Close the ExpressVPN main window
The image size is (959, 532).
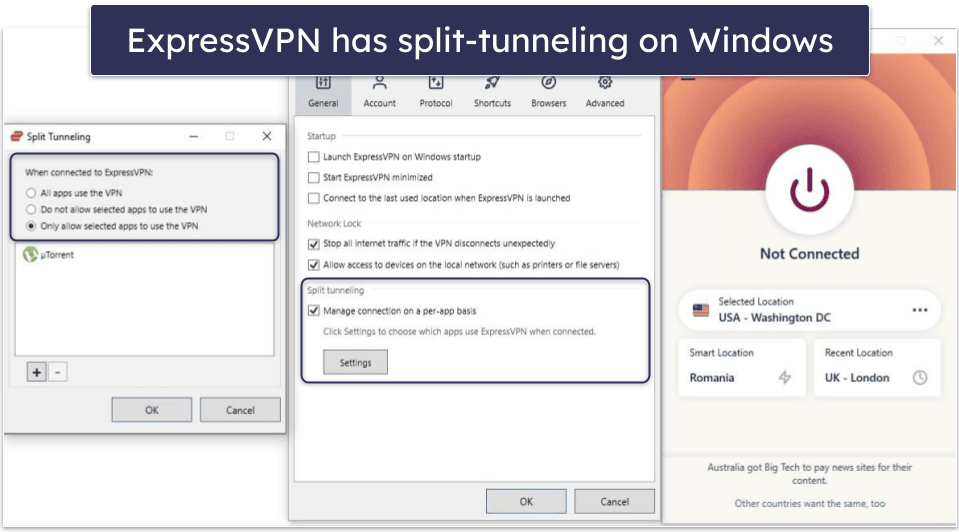pyautogui.click(x=938, y=40)
